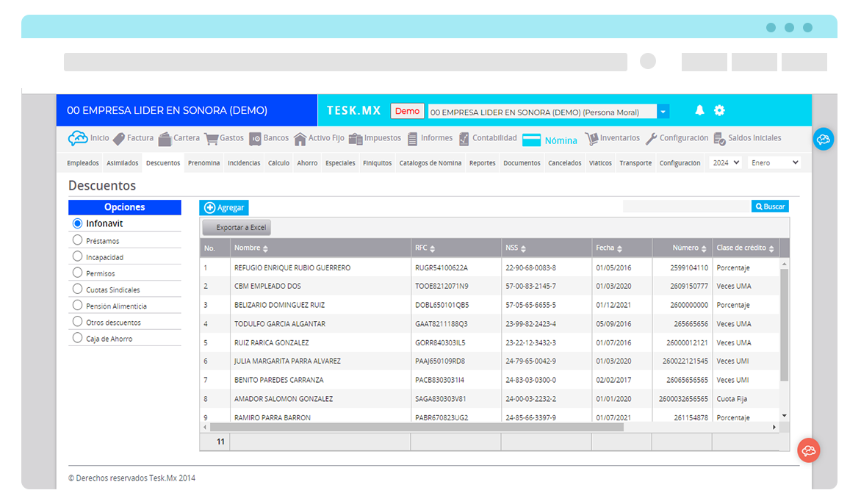The image size is (861, 504).
Task: Click the notification bell icon
Action: [699, 110]
